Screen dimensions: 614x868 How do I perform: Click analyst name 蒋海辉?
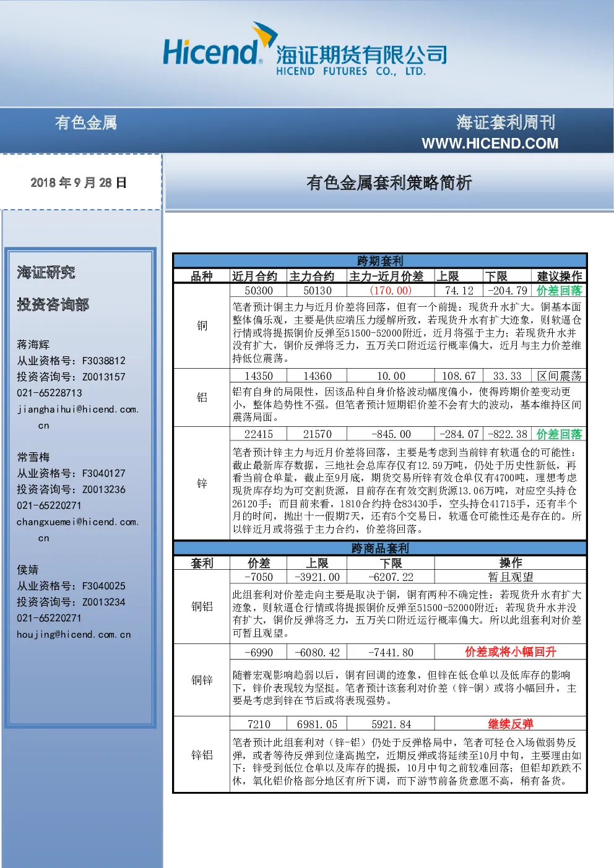(x=33, y=345)
